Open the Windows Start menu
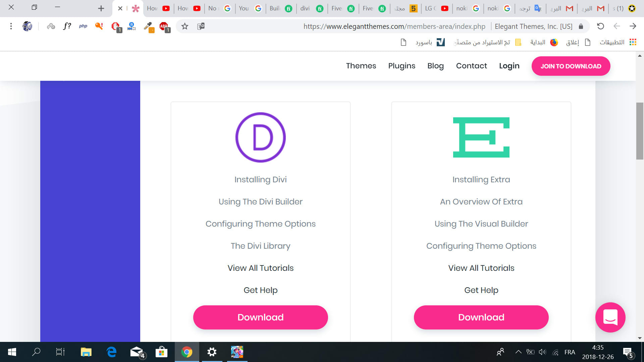 (x=12, y=352)
